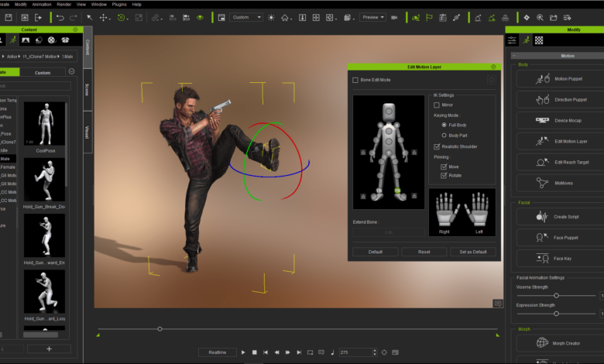This screenshot has height=364, width=604.
Task: Select the green motion icon in Content panel
Action: click(13, 39)
